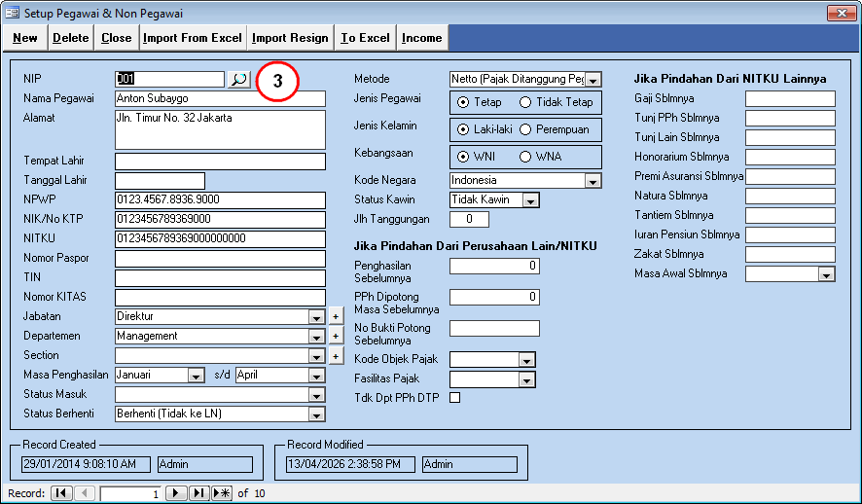This screenshot has width=862, height=504.
Task: Click plus button beside Jabatan field
Action: coord(336,317)
